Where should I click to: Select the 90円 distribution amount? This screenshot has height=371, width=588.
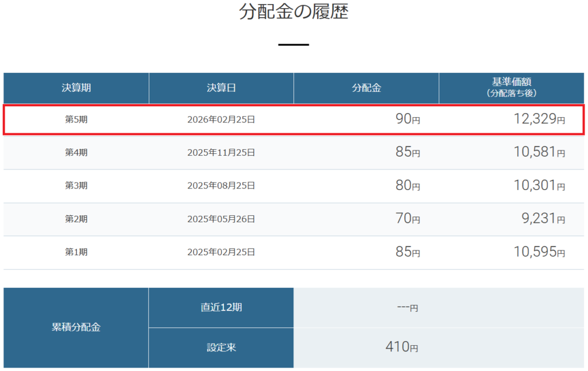(x=408, y=119)
